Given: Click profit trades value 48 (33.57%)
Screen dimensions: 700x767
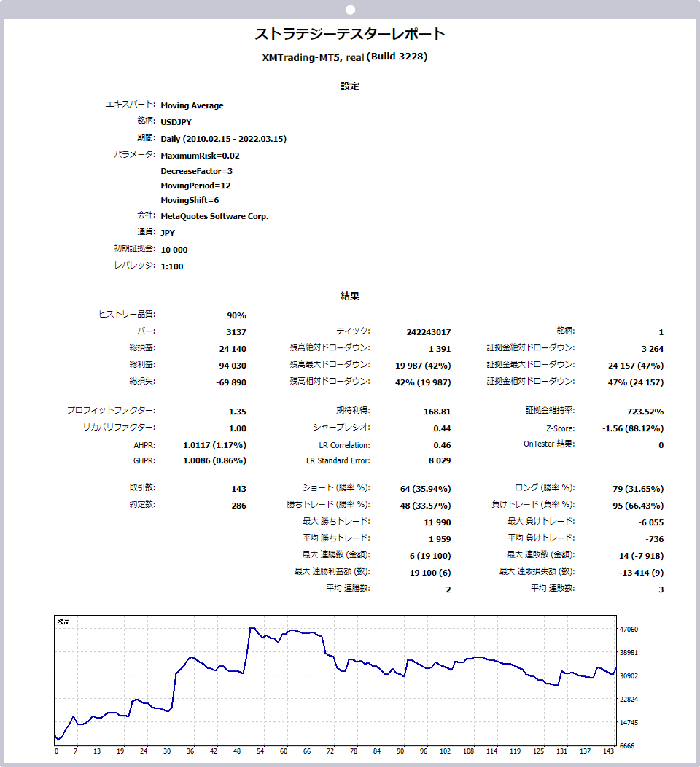Looking at the screenshot, I should (425, 506).
